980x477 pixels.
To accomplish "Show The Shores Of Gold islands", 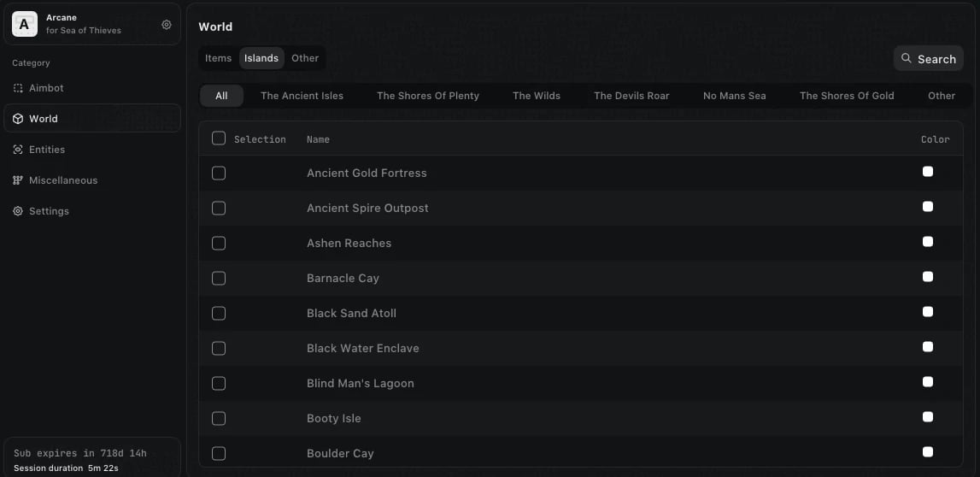I will [x=847, y=96].
